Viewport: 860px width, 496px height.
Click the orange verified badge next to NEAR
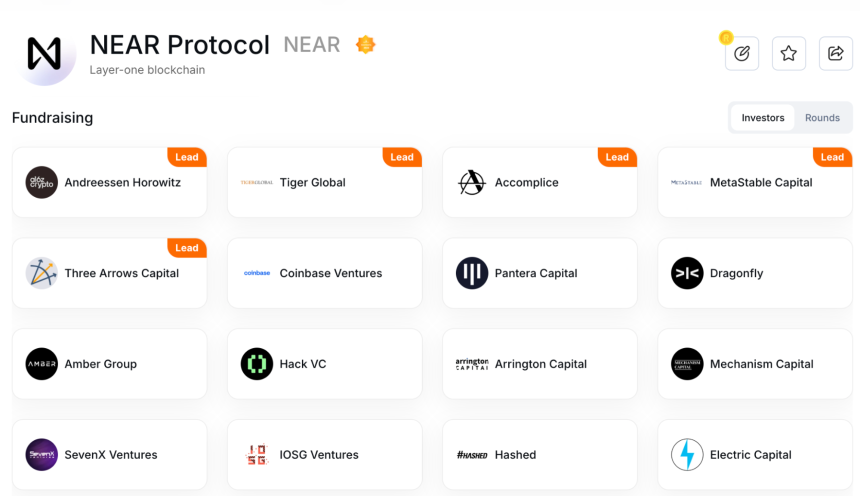click(x=365, y=44)
